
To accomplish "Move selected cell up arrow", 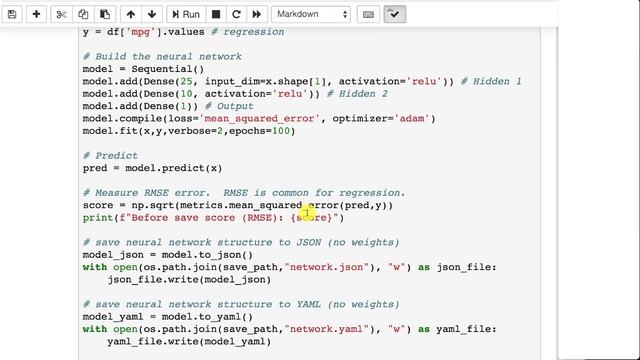I will tap(131, 14).
